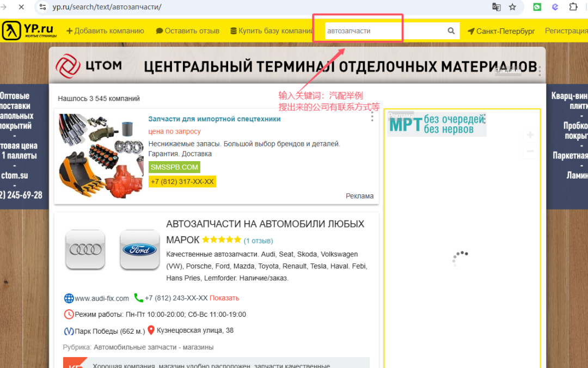The height and width of the screenshot is (368, 588).
Task: Click the location arrow icon
Action: [471, 31]
